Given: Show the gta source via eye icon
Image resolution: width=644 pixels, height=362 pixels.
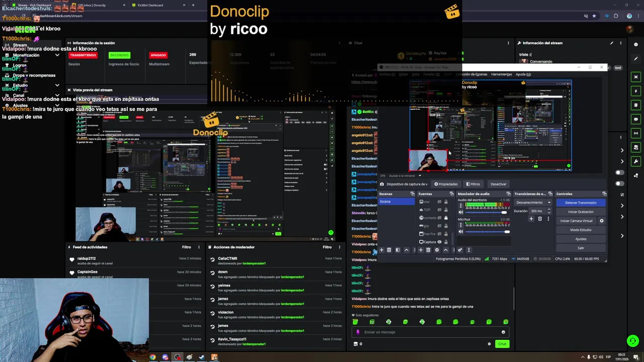Looking at the screenshot, I should pyautogui.click(x=439, y=226).
